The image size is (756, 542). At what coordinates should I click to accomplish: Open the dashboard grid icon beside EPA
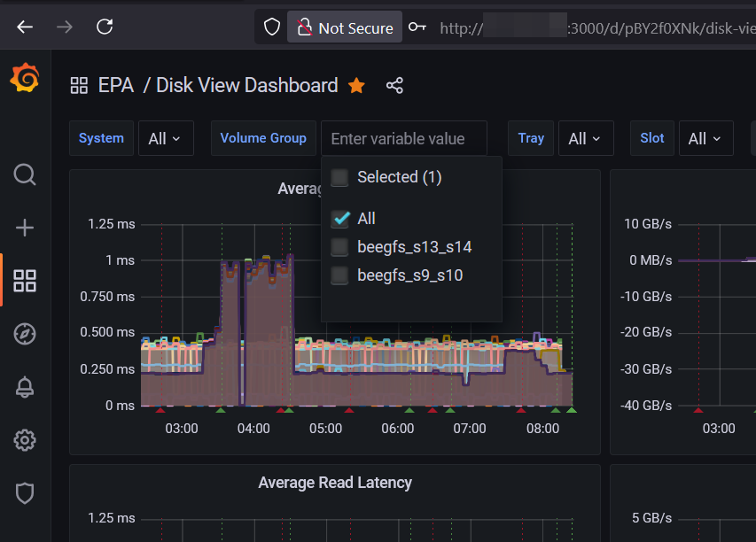(x=79, y=86)
